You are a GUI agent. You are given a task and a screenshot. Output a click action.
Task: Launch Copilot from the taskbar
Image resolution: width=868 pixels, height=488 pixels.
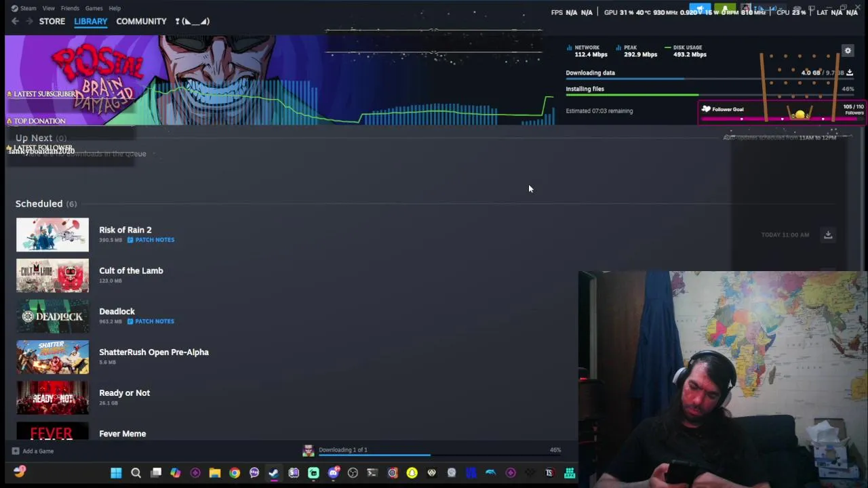(x=176, y=473)
